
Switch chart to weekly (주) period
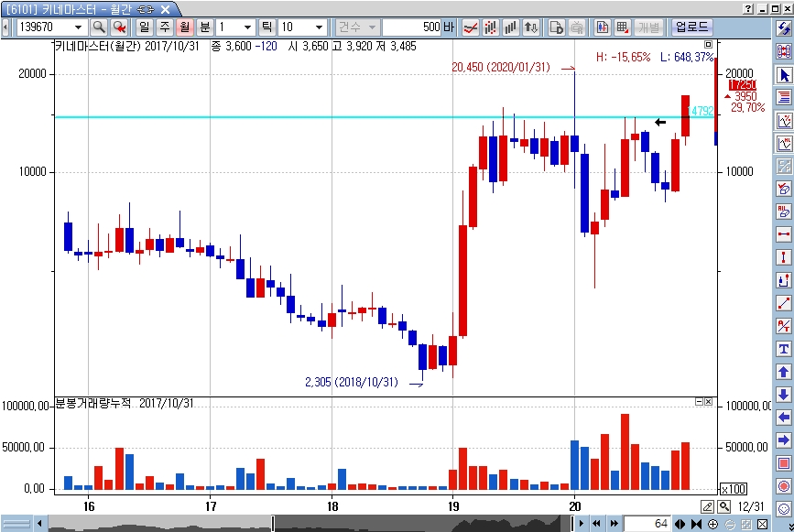tap(165, 27)
